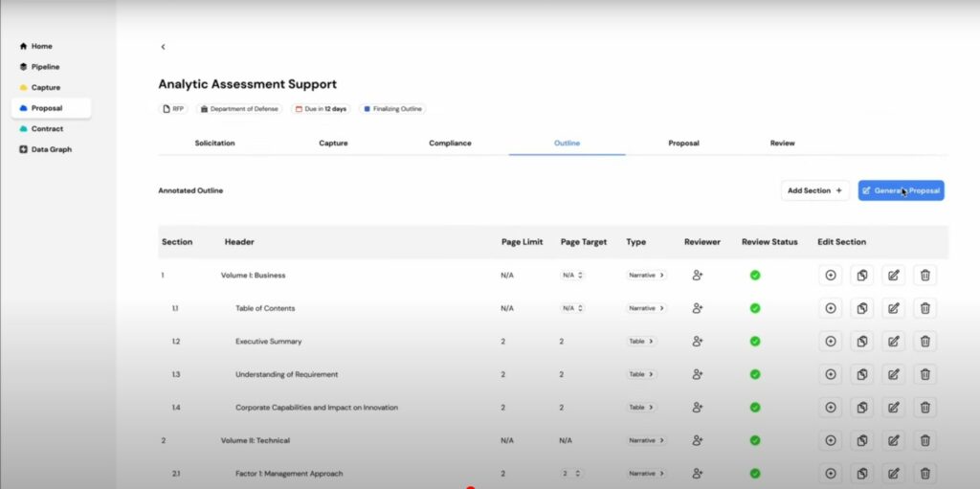This screenshot has width=980, height=489.
Task: Edit the Volume II: Technical section
Action: 894,440
